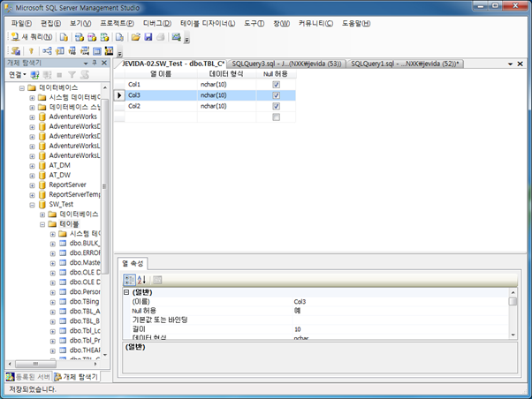
Task: Open the 보기(V) menu
Action: [80, 23]
